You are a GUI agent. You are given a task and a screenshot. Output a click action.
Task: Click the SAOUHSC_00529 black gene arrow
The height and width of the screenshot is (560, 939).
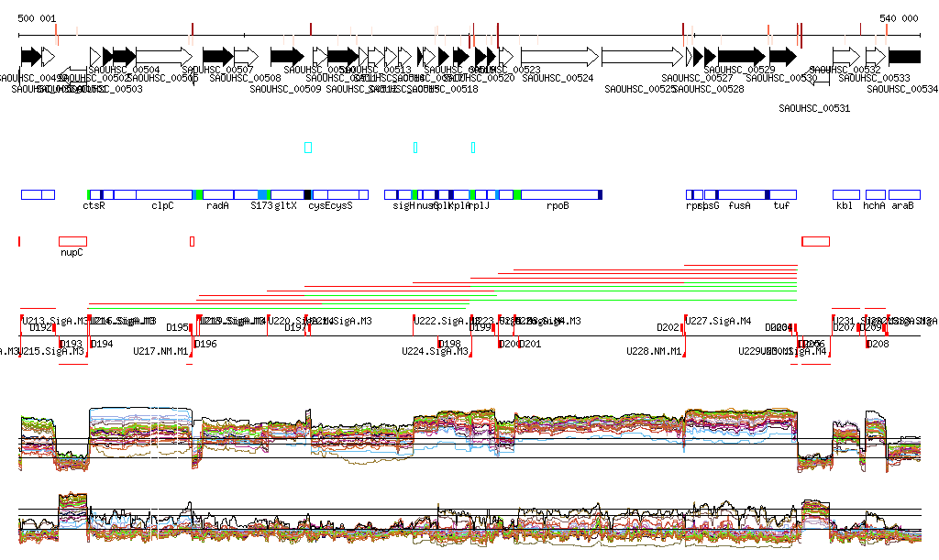coord(741,56)
